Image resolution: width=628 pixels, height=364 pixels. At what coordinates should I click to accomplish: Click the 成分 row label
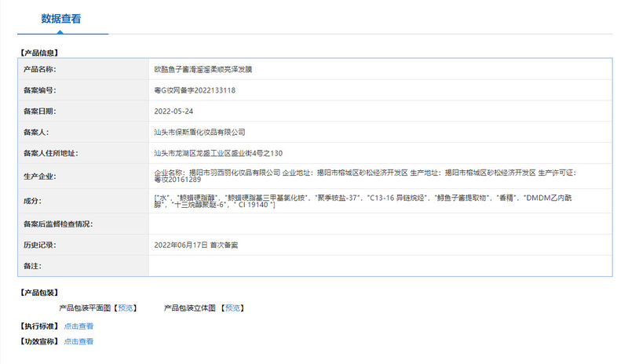pyautogui.click(x=32, y=201)
